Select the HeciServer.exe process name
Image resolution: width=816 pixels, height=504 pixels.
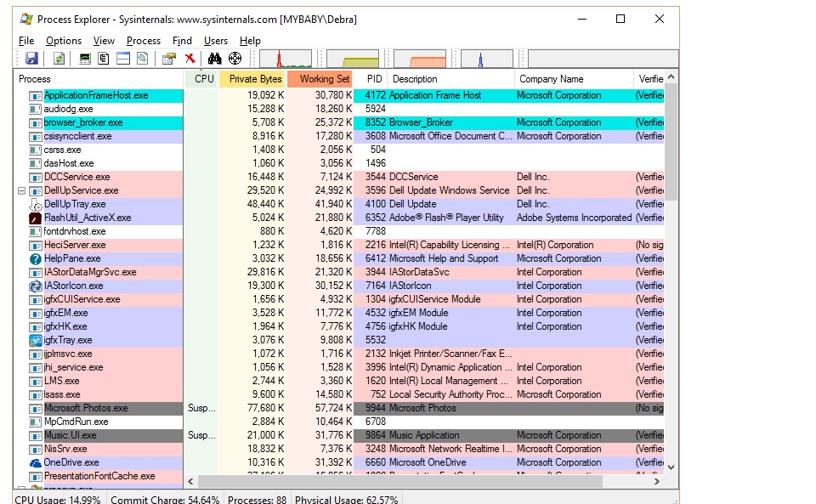[75, 245]
